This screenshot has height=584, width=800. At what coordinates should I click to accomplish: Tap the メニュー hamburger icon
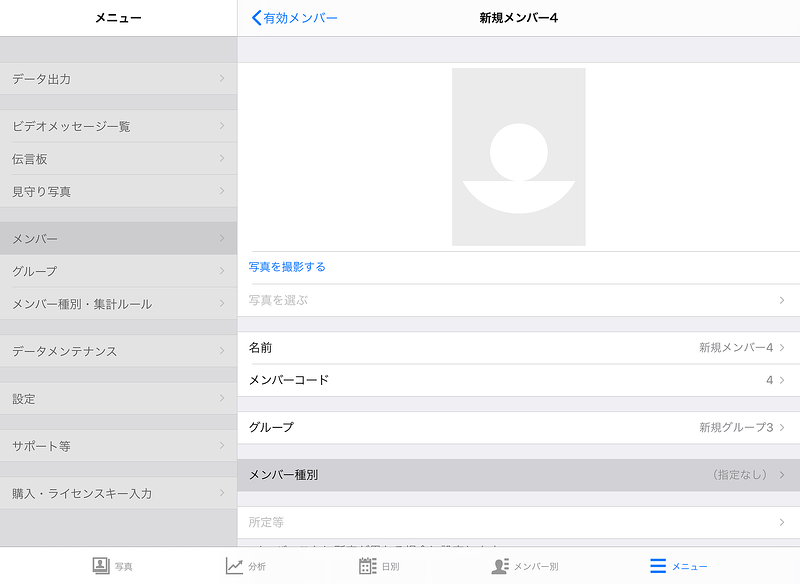click(x=658, y=566)
